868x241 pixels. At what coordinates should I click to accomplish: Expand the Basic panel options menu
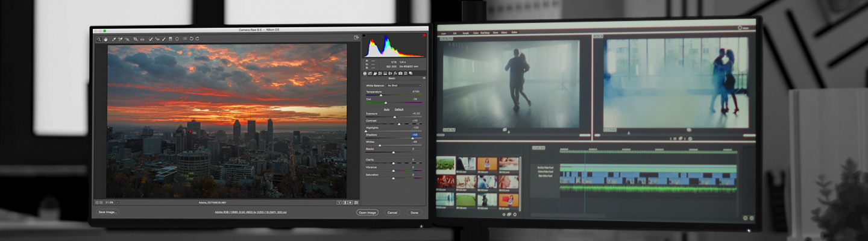tap(424, 79)
